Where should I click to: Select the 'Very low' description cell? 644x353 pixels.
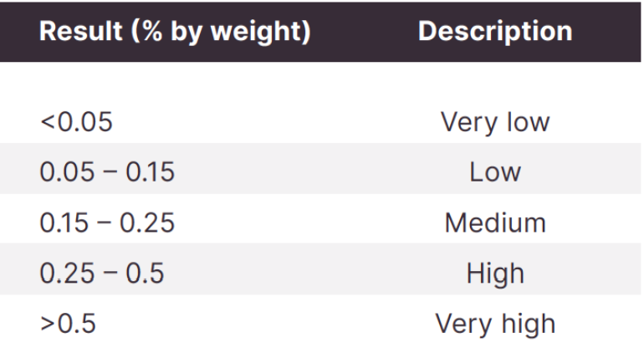495,122
